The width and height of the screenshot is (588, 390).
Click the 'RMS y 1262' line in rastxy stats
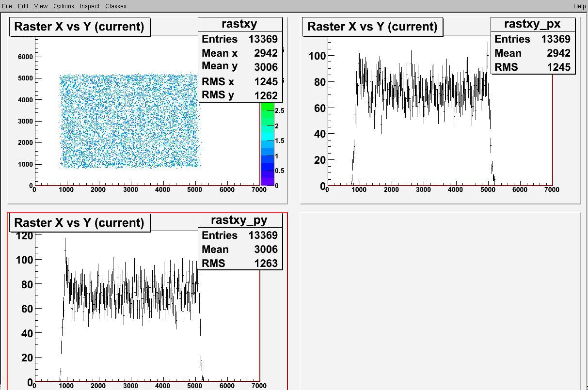point(240,95)
